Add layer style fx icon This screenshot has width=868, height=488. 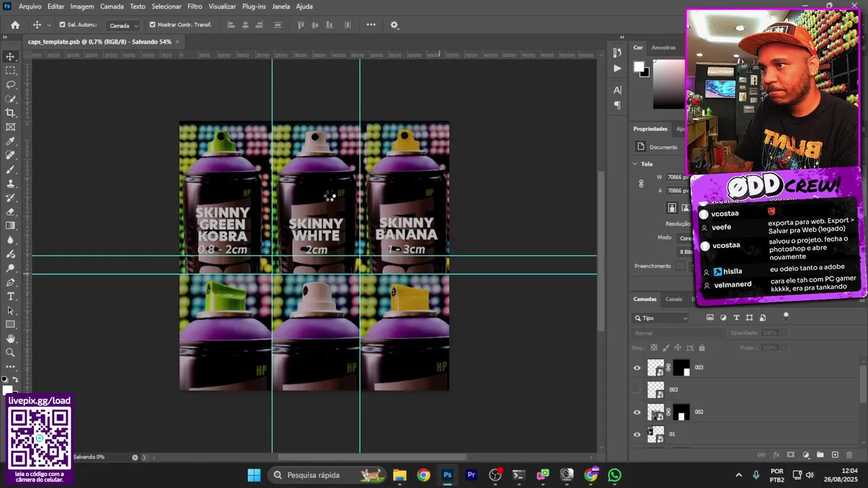[x=776, y=455]
